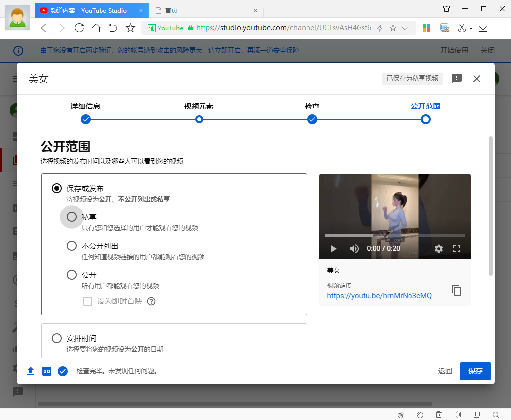Tick the 设为即时首映 checkbox
This screenshot has width=511, height=420.
pyautogui.click(x=88, y=301)
